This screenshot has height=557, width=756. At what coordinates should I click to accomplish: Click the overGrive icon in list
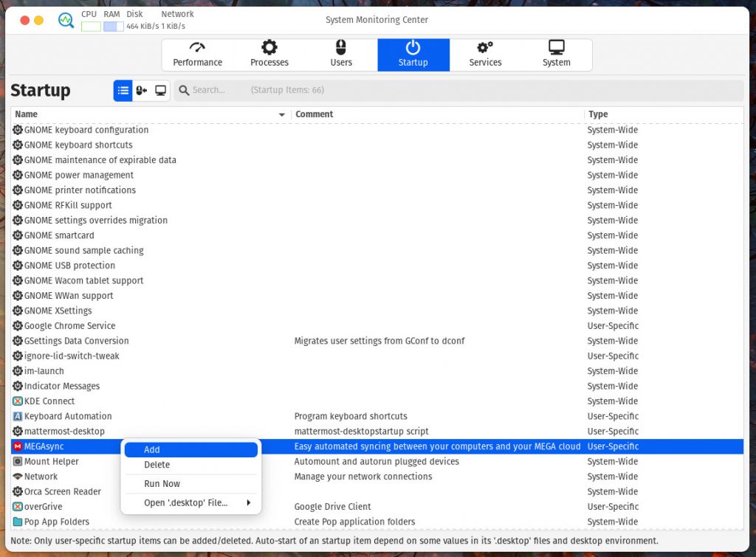[x=18, y=507]
